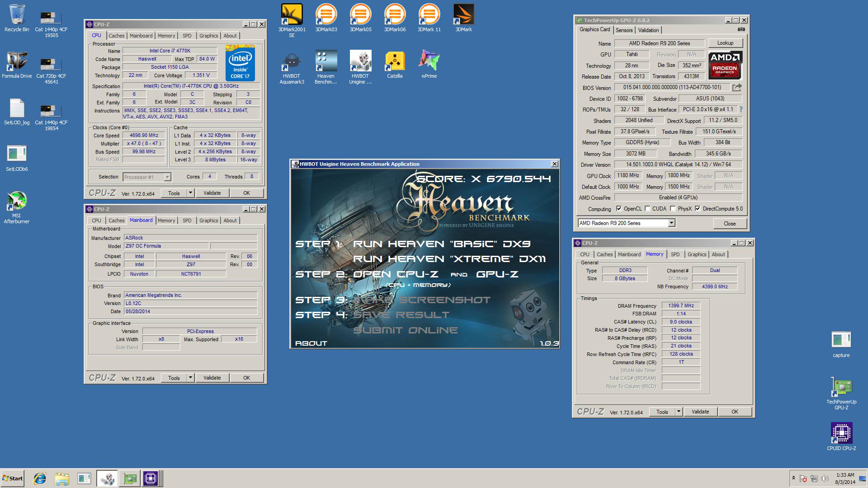Viewport: 868px width, 488px height.
Task: Launch the TechPowerUp GPU-Z desktop shortcut
Action: [x=841, y=393]
